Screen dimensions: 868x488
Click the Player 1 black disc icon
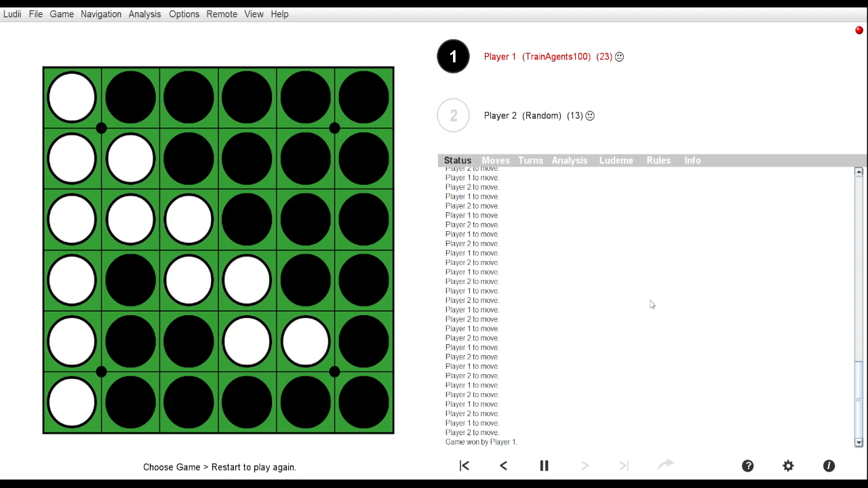(x=453, y=56)
